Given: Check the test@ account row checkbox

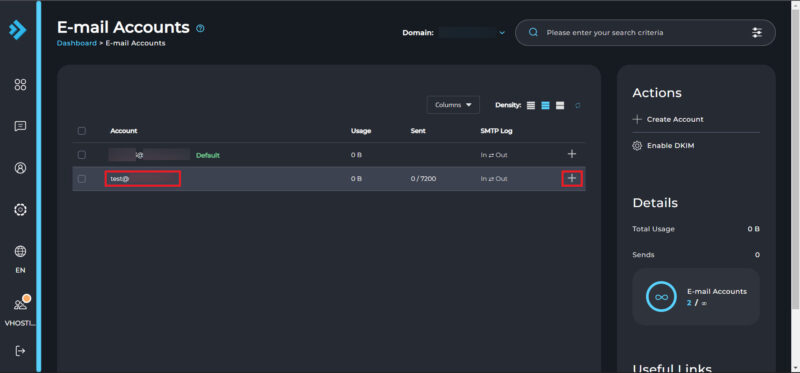Looking at the screenshot, I should coord(82,179).
